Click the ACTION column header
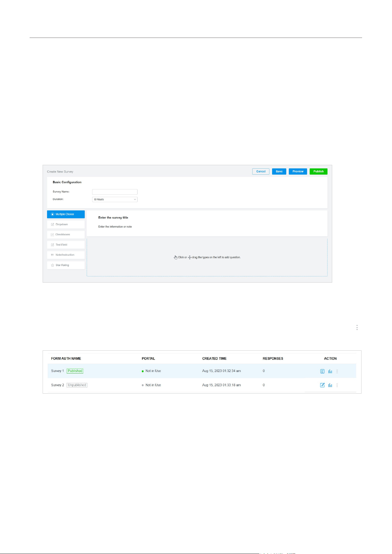Viewport: 392px width, 554px height. 330,358
